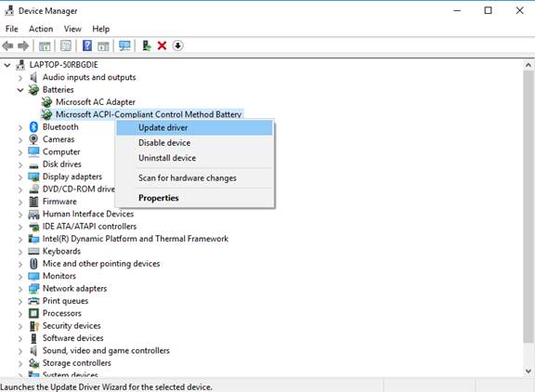This screenshot has width=535, height=392.
Task: Click the Batteries category icon
Action: pos(33,90)
